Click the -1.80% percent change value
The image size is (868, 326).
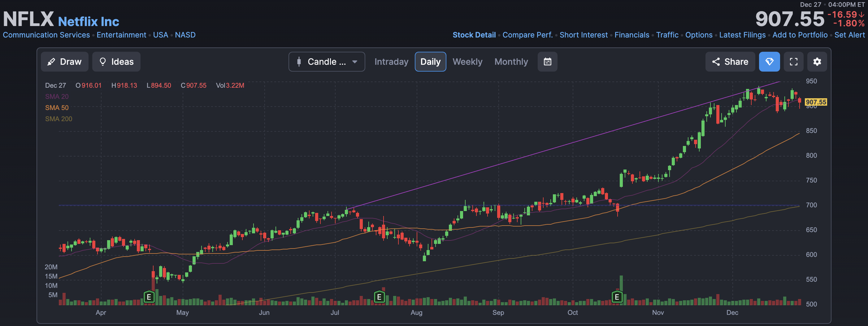[x=849, y=23]
